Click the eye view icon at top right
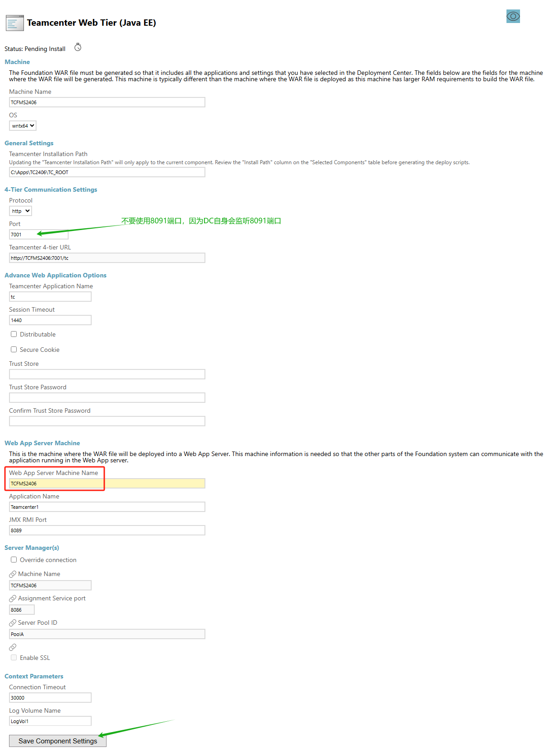The height and width of the screenshot is (756, 548). point(513,16)
